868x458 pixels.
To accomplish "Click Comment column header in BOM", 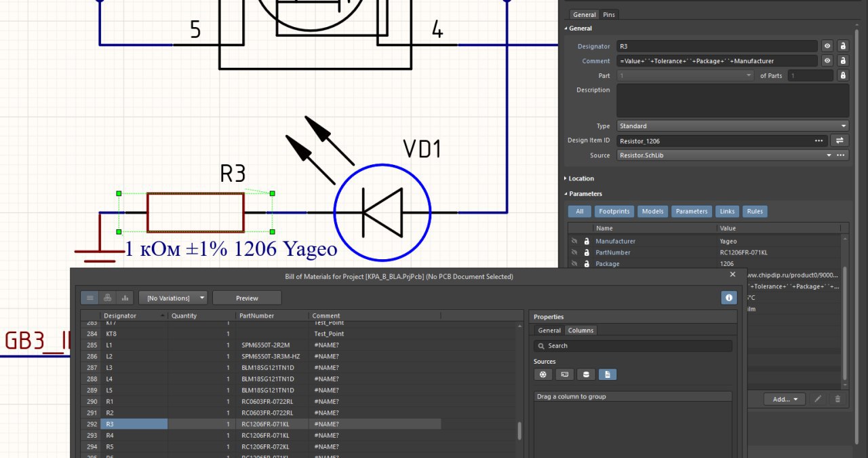I will (375, 316).
